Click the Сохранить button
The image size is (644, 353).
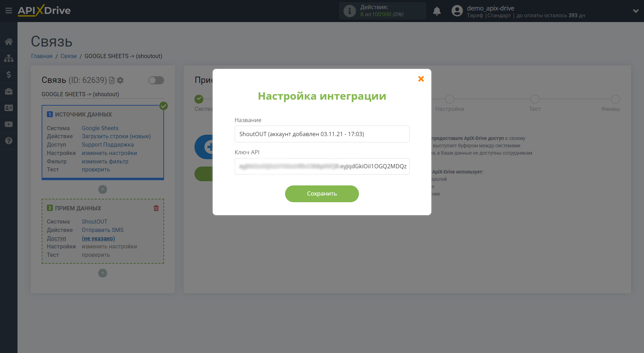tap(322, 194)
